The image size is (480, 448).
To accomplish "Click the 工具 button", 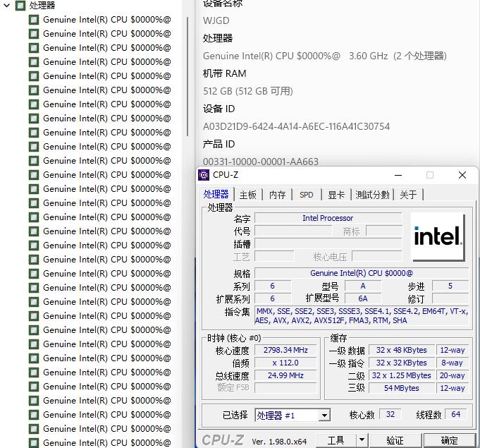I will click(x=336, y=441).
